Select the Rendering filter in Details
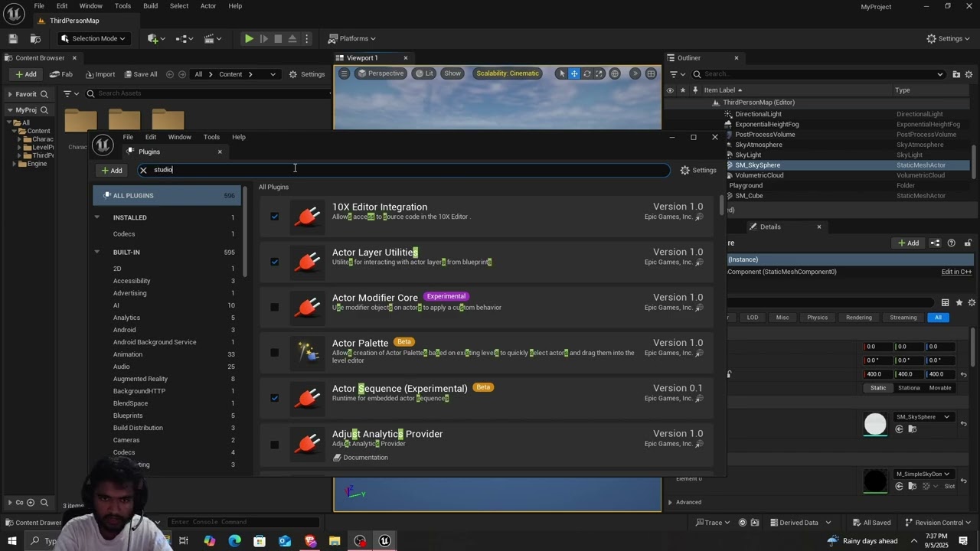 [858, 318]
